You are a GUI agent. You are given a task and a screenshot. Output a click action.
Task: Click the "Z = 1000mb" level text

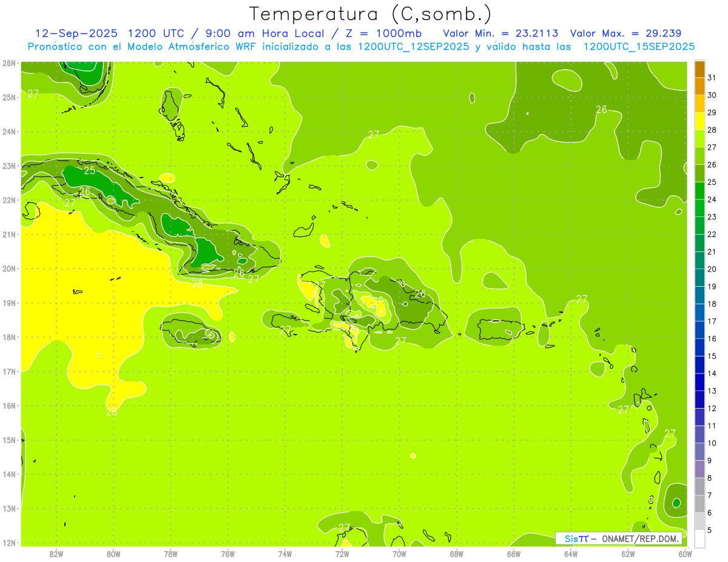click(390, 33)
